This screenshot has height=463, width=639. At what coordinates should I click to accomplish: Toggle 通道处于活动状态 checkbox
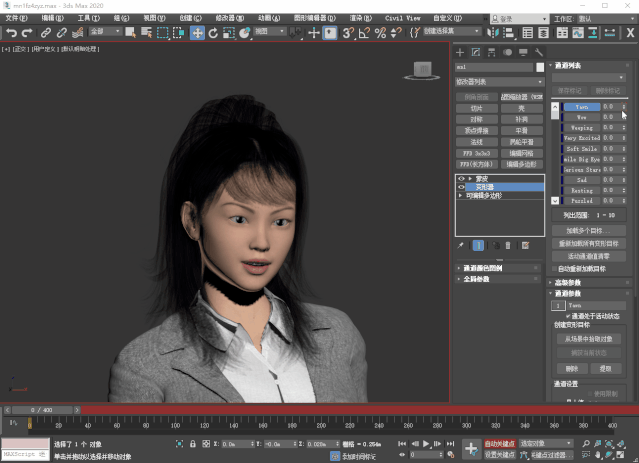point(569,315)
